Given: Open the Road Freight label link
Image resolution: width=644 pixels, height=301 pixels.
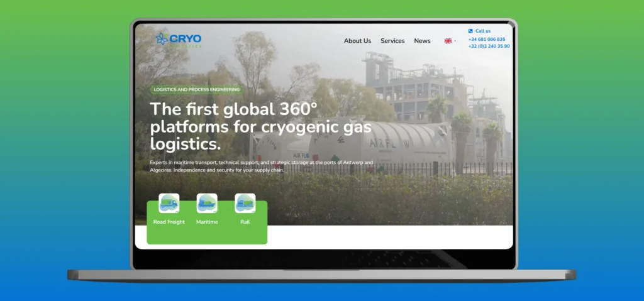Looking at the screenshot, I should click(169, 222).
